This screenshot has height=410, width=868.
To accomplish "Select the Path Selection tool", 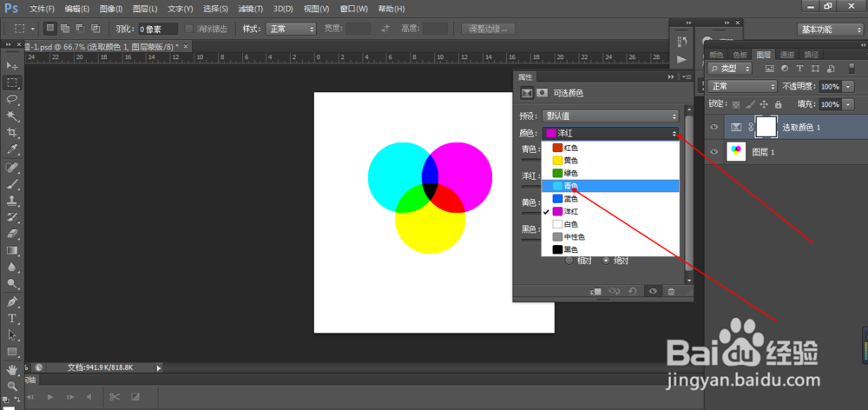I will 11,335.
